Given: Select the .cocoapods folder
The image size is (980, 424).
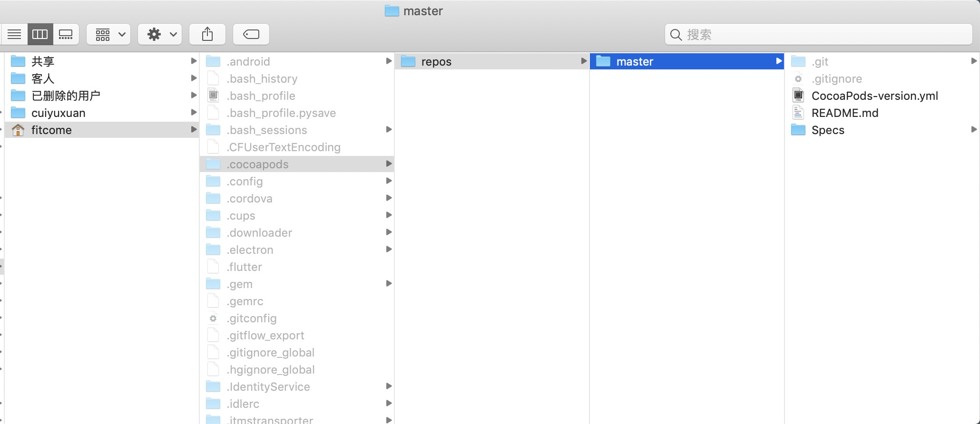Looking at the screenshot, I should (297, 164).
